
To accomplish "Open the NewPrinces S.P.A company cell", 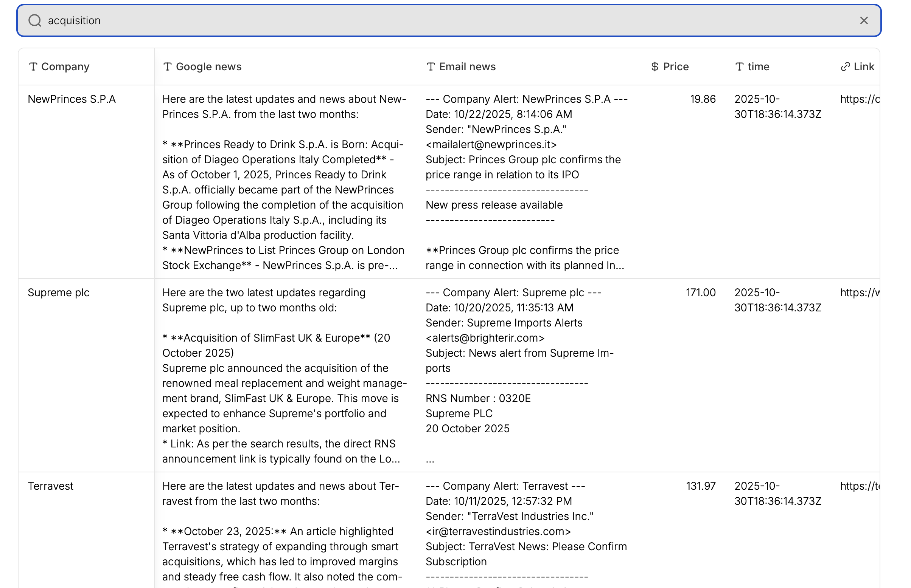I will pyautogui.click(x=72, y=99).
